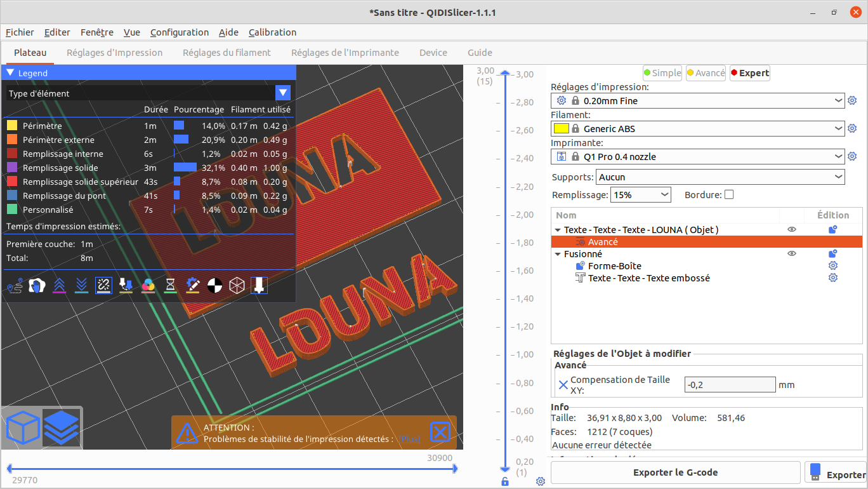
Task: Open the Calibration menu
Action: point(272,32)
